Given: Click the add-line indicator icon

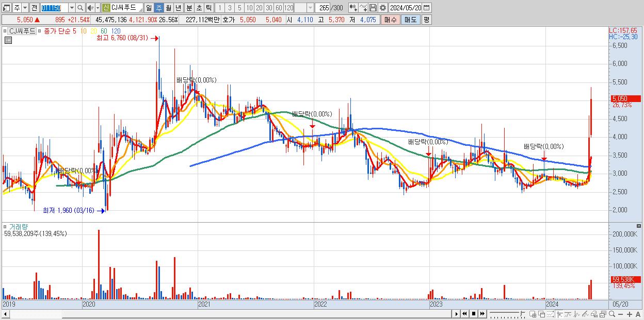Looking at the screenshot, I should [x=363, y=8].
